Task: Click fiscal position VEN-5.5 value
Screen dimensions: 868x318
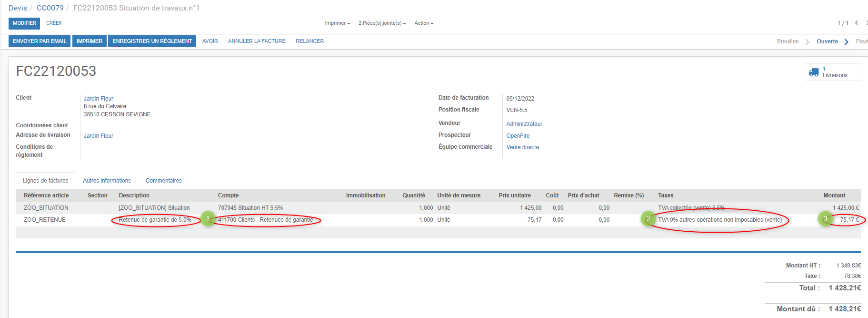Action: point(517,110)
